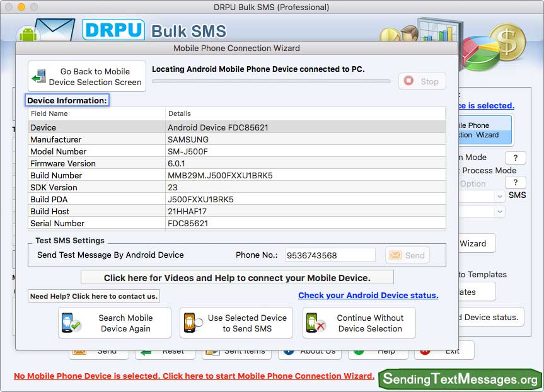Select the Firmware Version row
The image size is (544, 392).
(237, 163)
